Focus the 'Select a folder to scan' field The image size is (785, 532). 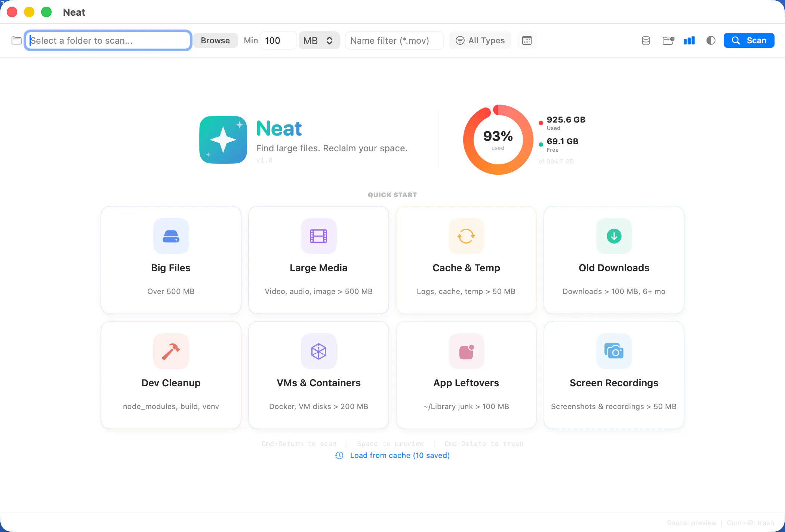(108, 40)
